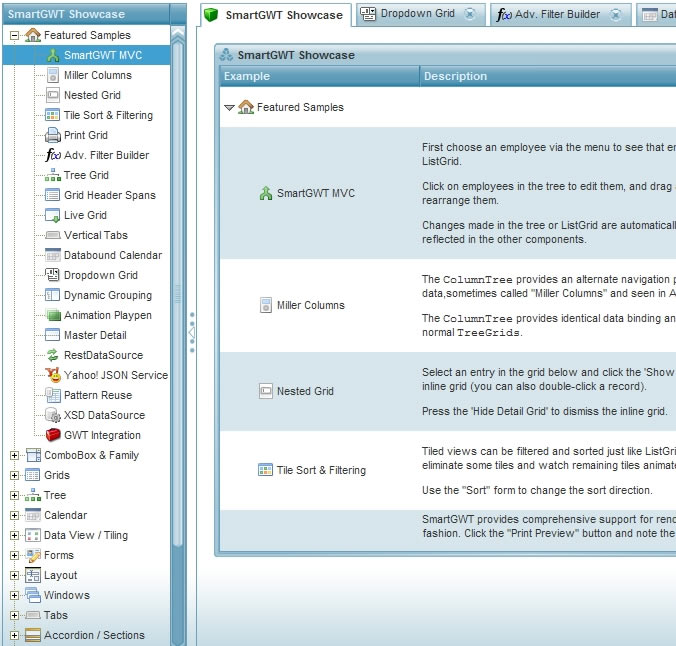Click the Tile Sort & Filtering icon in grid
676x646 pixels.
(x=265, y=470)
